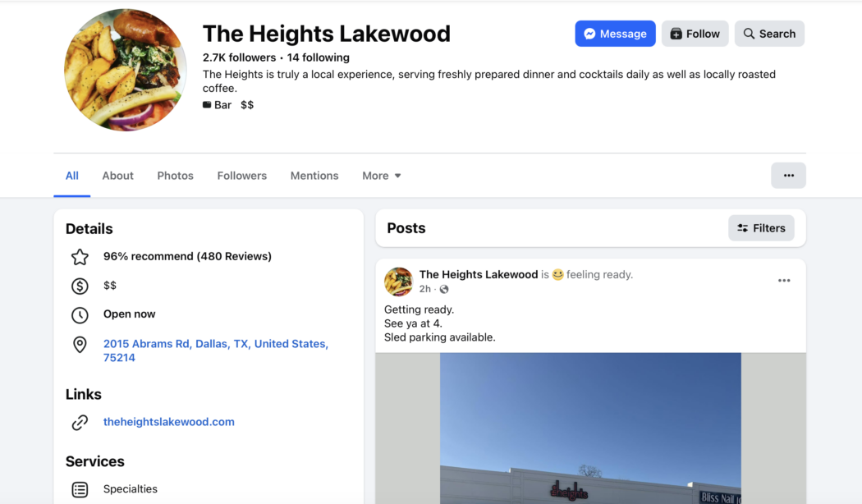Click the clock icon beside Open now
Viewport: 862px width, 504px height.
(x=80, y=314)
